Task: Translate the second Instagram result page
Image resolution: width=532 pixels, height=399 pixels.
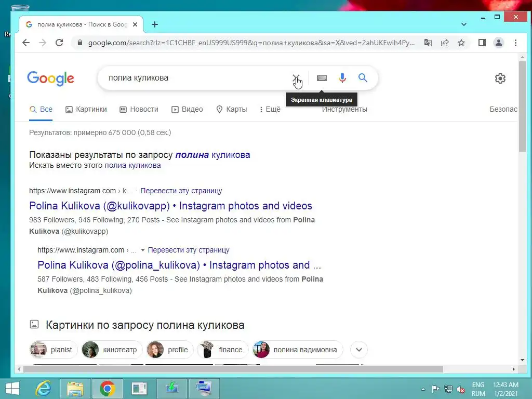Action: click(x=189, y=250)
